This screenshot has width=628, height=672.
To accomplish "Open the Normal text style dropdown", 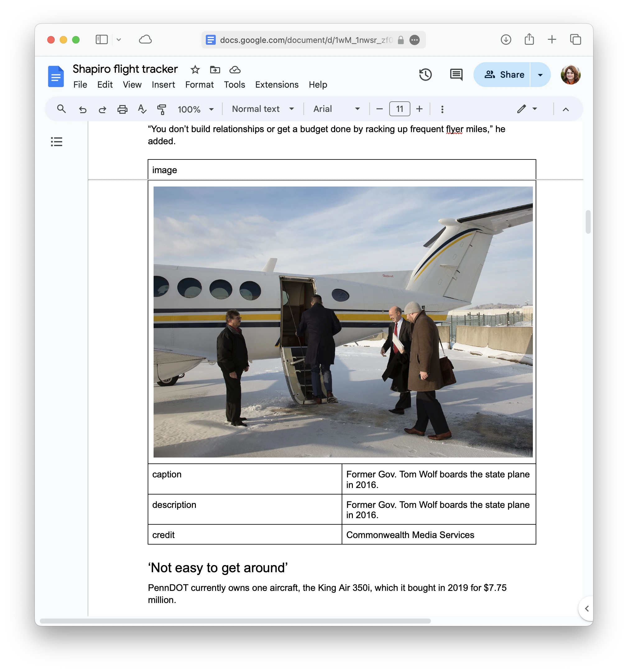I will click(263, 109).
